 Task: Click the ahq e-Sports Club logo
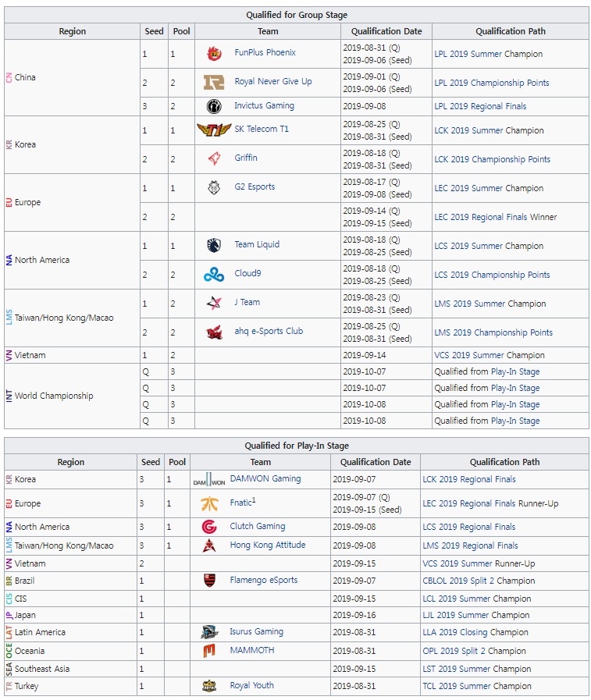coord(213,332)
